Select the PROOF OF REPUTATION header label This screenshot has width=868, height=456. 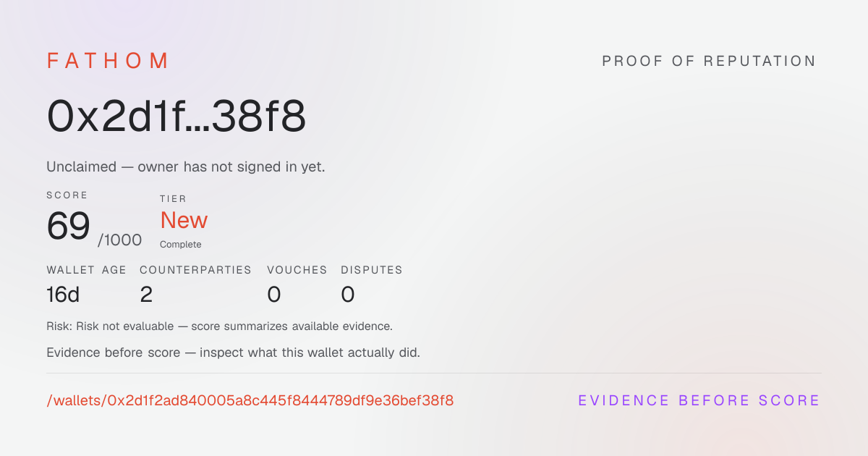709,62
